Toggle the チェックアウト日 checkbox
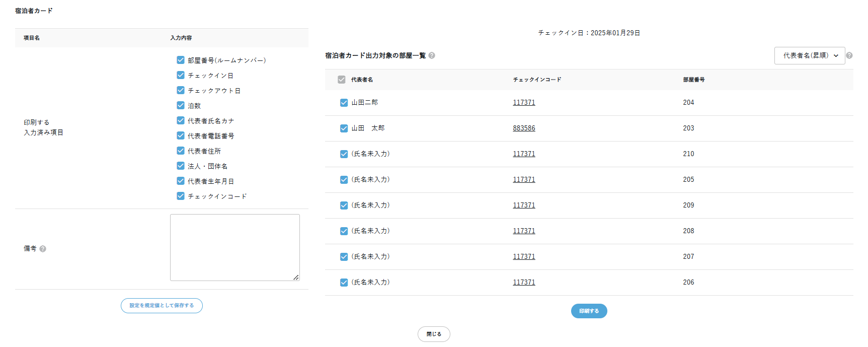The width and height of the screenshot is (868, 347). pos(181,90)
